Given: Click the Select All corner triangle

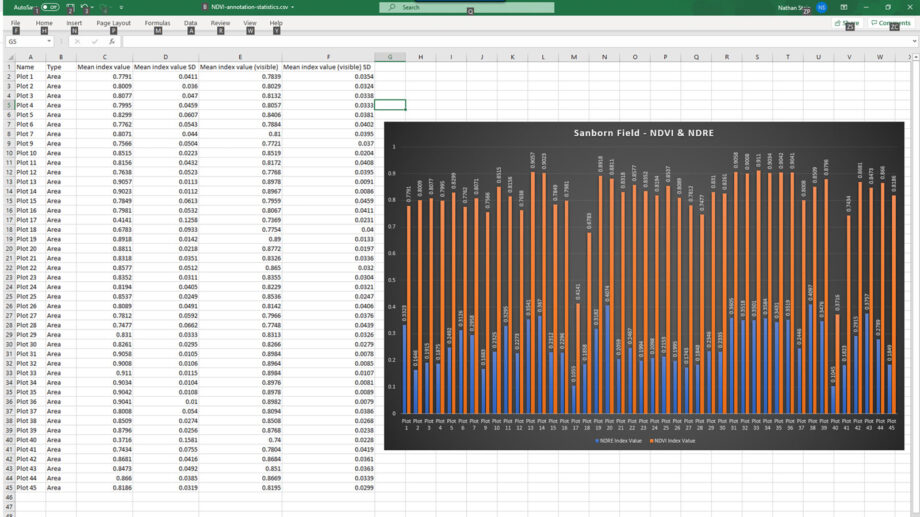Looking at the screenshot, I should click(x=9, y=57).
